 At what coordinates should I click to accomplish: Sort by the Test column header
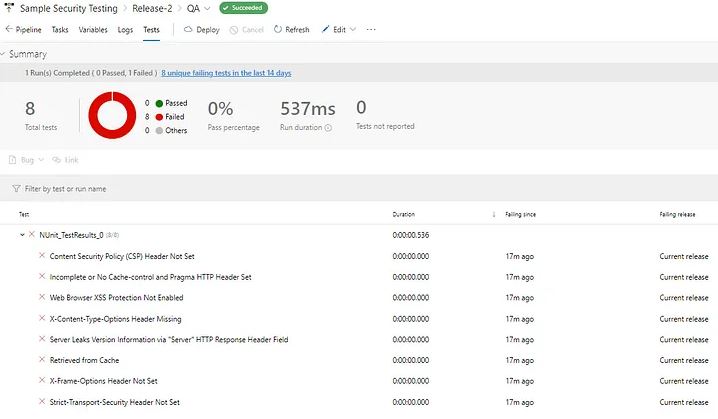24,214
